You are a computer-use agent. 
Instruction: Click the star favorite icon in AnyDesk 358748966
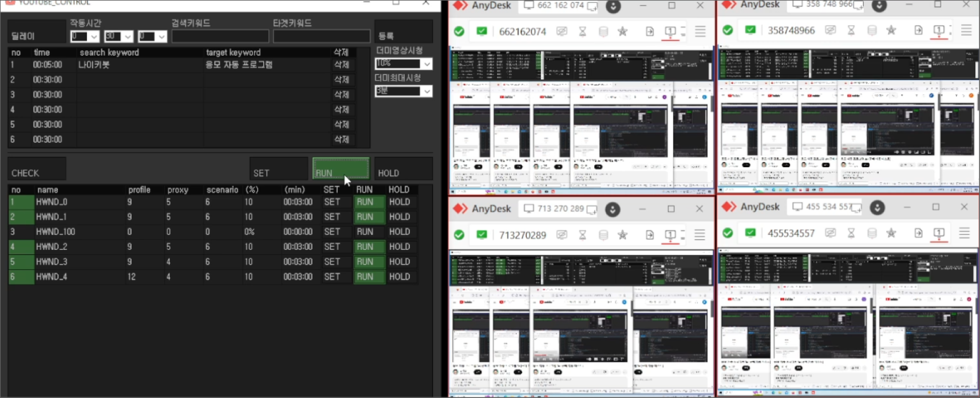coord(891,30)
